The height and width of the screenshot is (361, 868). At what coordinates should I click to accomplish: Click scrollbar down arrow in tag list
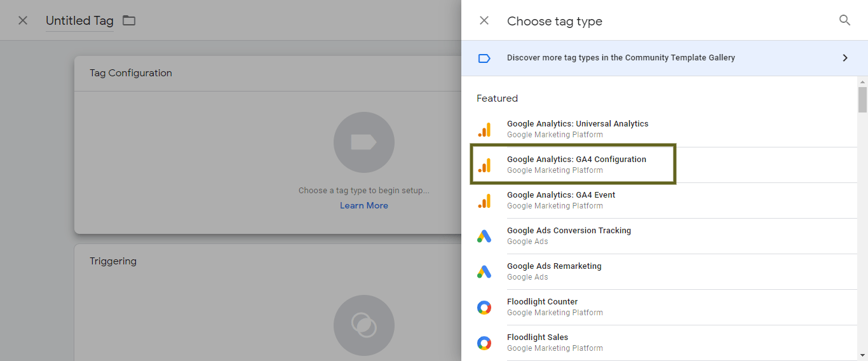click(862, 355)
